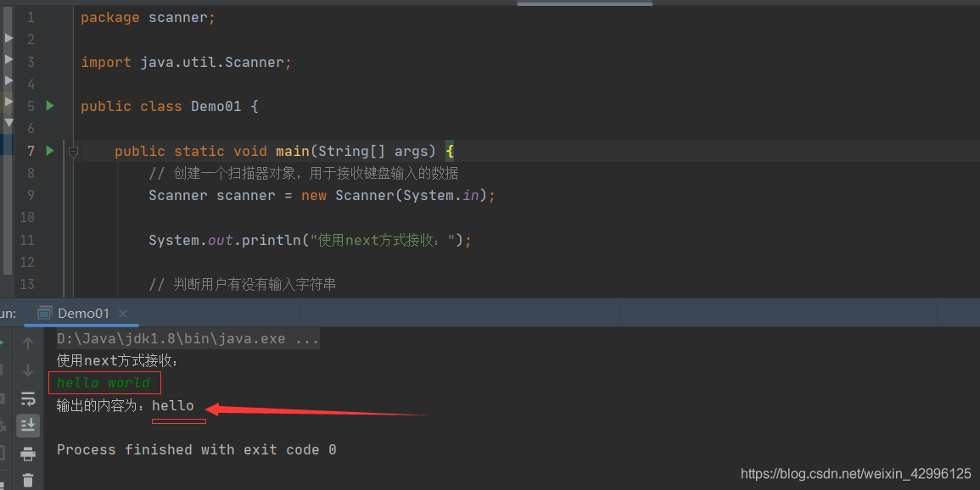The height and width of the screenshot is (490, 980).
Task: Click the 'Demo01' class name in code
Action: click(x=216, y=106)
